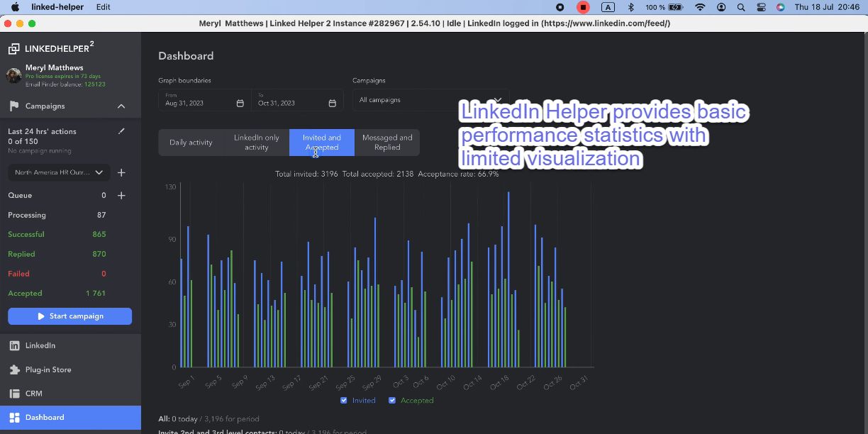Image resolution: width=868 pixels, height=434 pixels.
Task: Uncheck the Invited checkbox below the chart
Action: pyautogui.click(x=343, y=400)
